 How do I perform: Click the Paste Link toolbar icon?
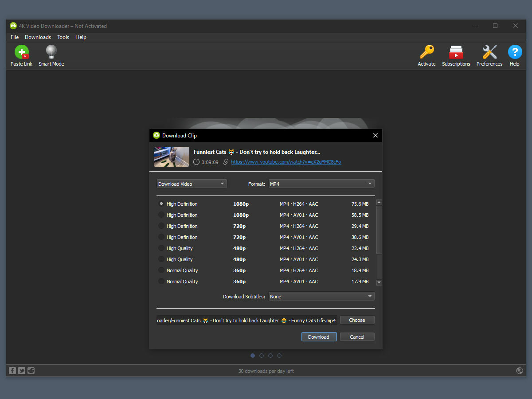point(21,52)
